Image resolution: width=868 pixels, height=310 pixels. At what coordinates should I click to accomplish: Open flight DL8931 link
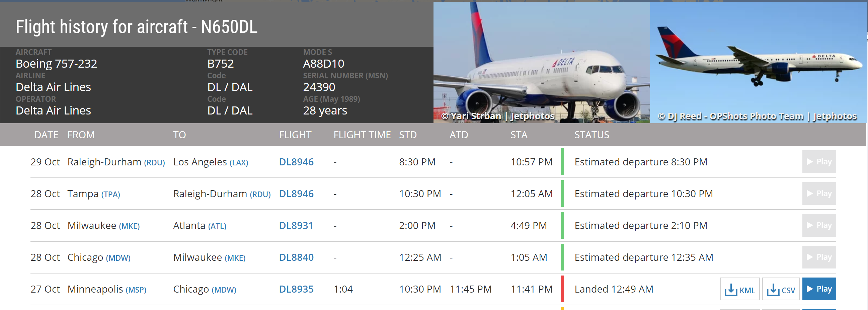coord(296,226)
